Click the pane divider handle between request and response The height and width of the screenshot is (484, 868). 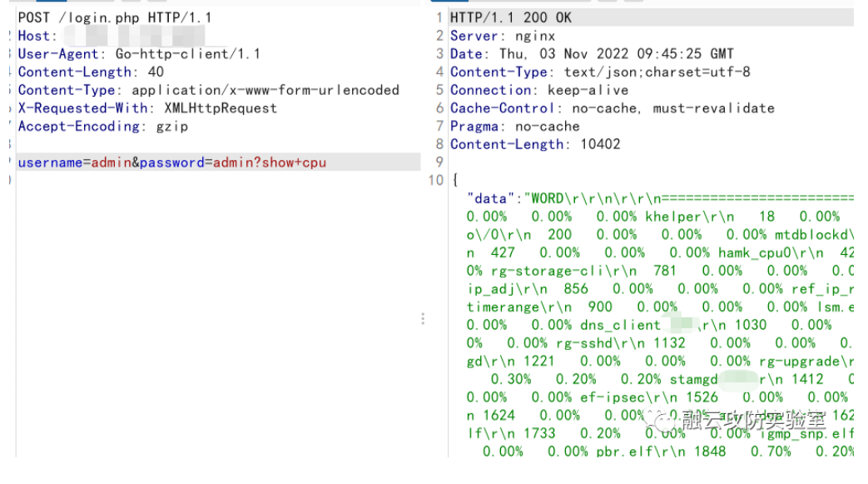pos(423,319)
